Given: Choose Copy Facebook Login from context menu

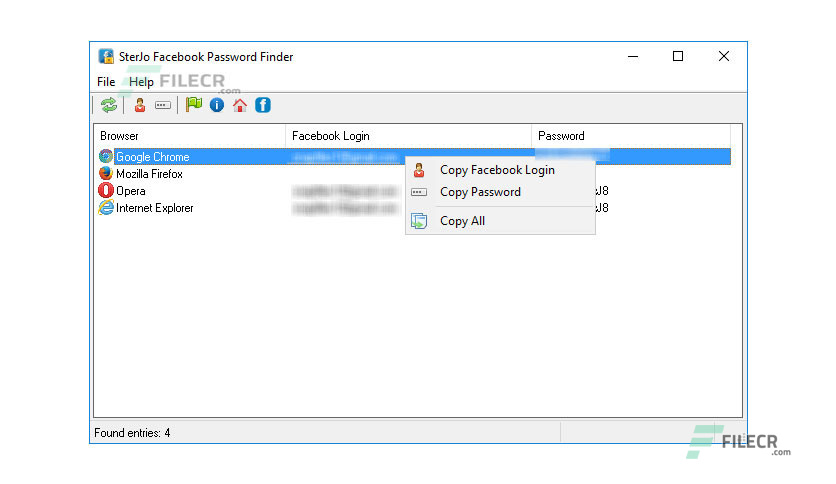Looking at the screenshot, I should [x=500, y=170].
